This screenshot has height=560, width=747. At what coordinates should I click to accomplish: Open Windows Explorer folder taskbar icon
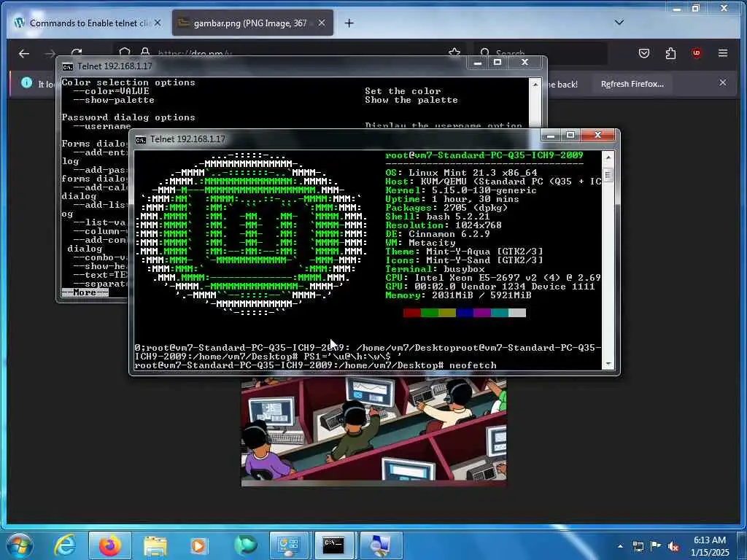point(155,545)
